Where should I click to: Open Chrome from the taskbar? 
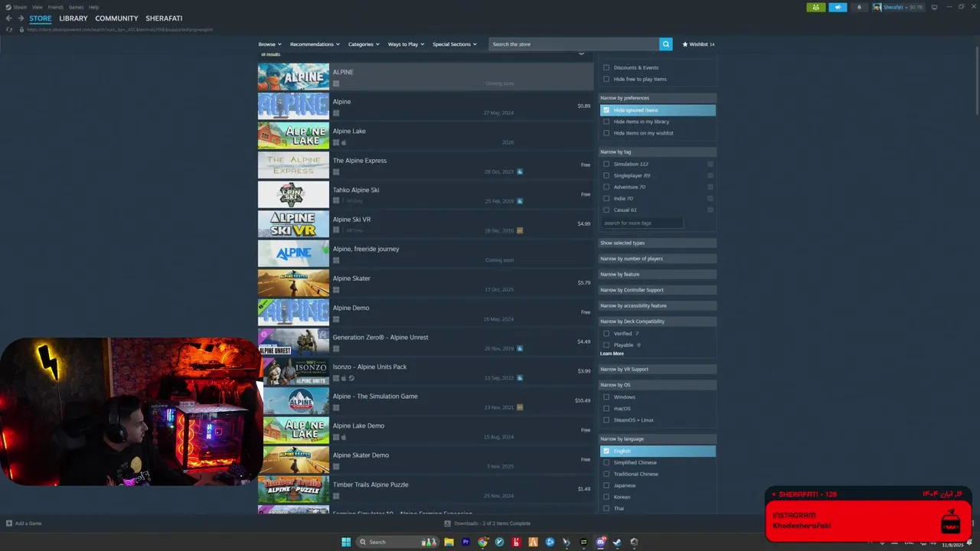click(483, 542)
